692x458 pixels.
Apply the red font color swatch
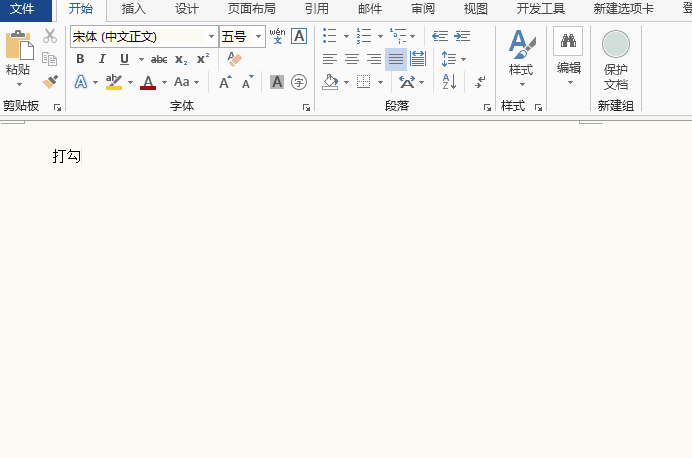click(148, 82)
